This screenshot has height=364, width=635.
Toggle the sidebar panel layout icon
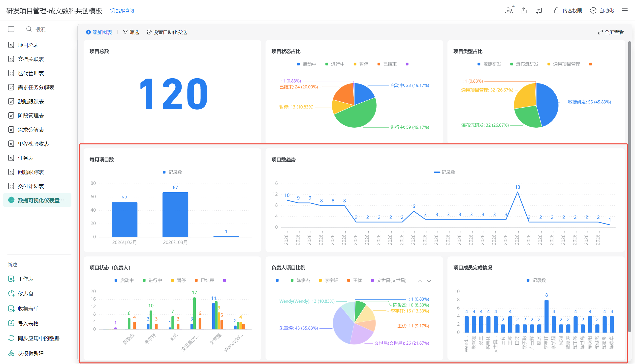[x=11, y=29]
